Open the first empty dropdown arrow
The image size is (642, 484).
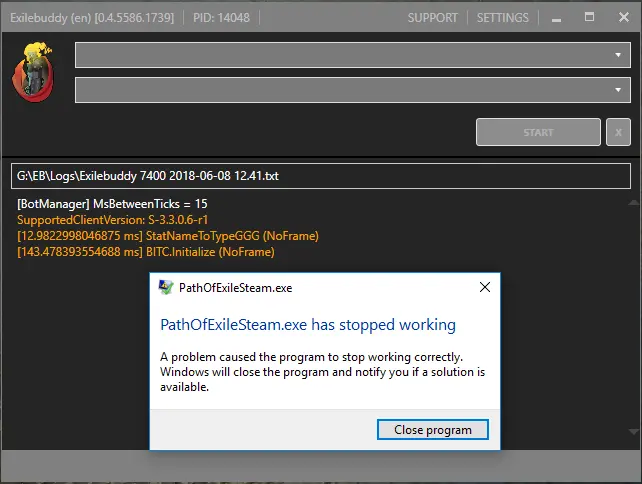(617, 55)
